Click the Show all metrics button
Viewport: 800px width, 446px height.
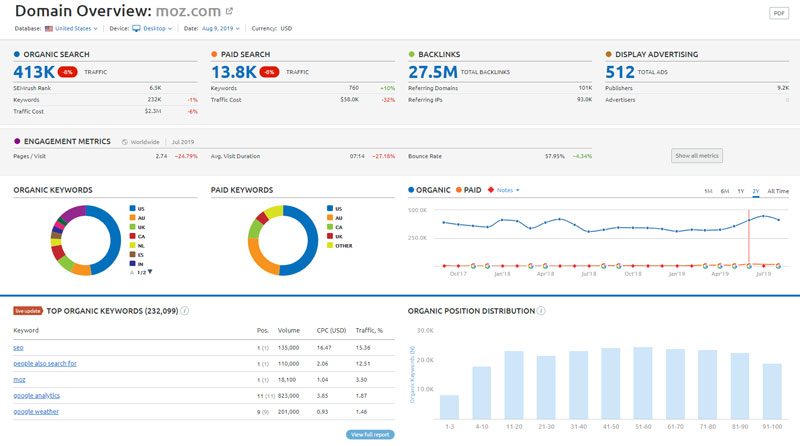point(697,156)
